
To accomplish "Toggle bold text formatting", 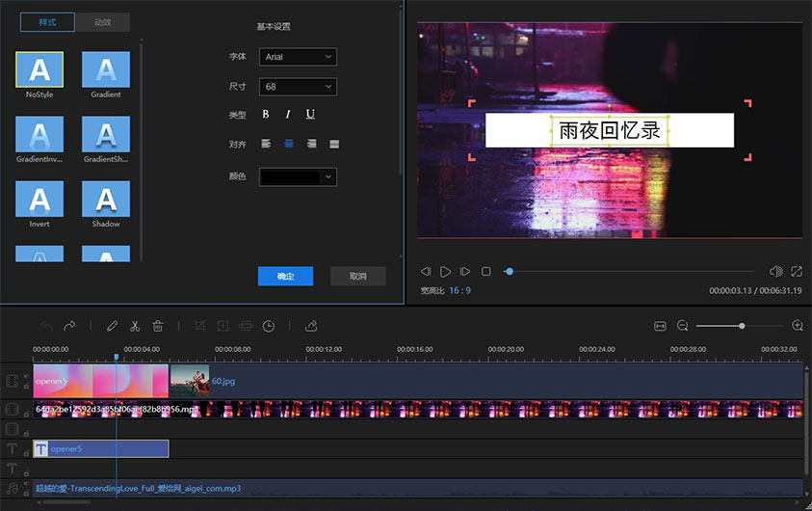I will coord(266,115).
